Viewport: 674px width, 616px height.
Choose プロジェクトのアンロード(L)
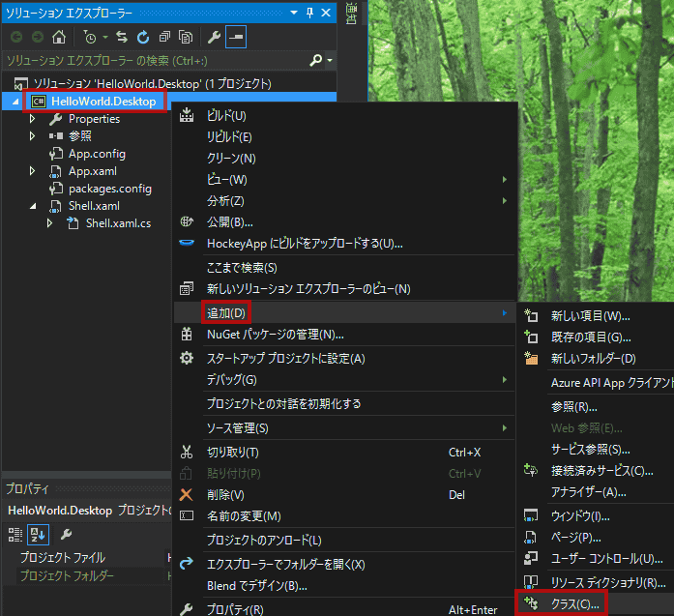[344, 540]
